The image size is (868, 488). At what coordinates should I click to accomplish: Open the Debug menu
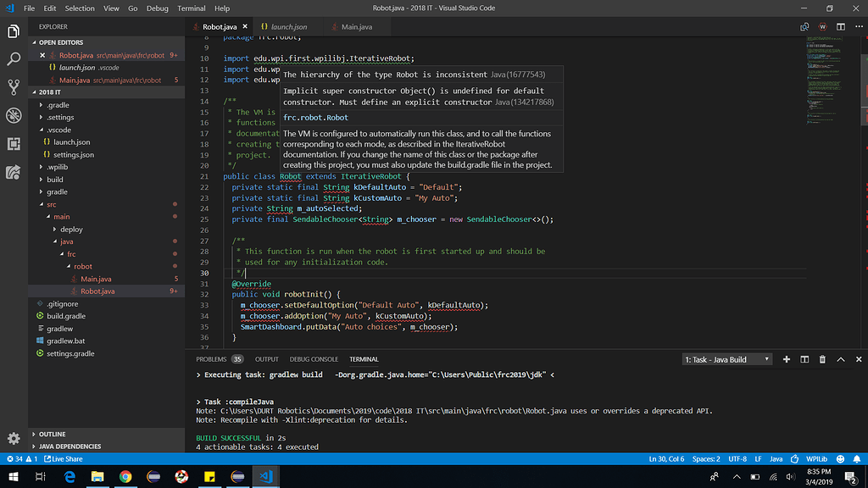[157, 8]
